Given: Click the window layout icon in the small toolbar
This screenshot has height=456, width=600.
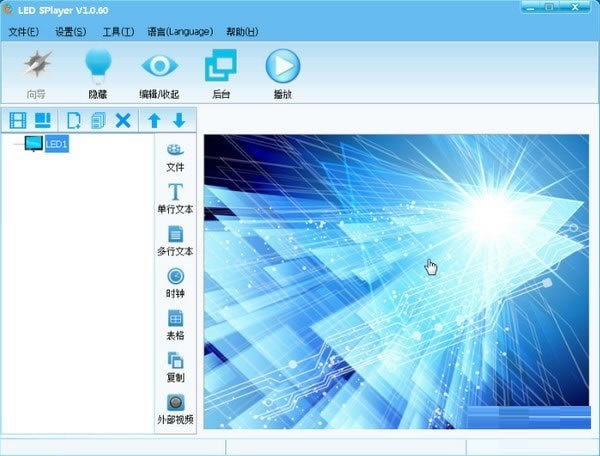Looking at the screenshot, I should (42, 121).
